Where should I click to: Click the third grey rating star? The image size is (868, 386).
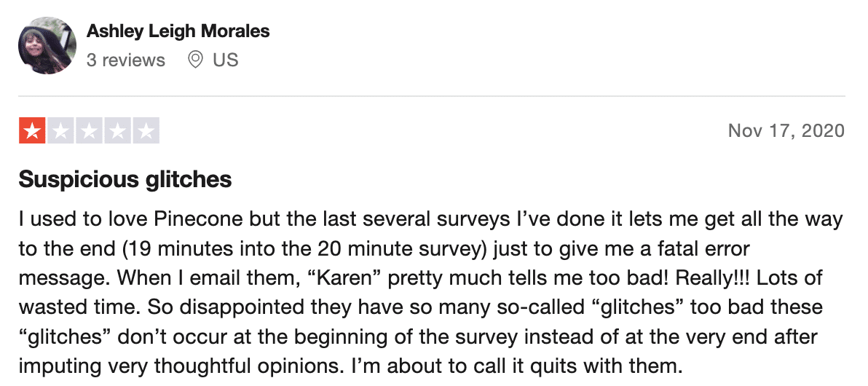point(89,130)
